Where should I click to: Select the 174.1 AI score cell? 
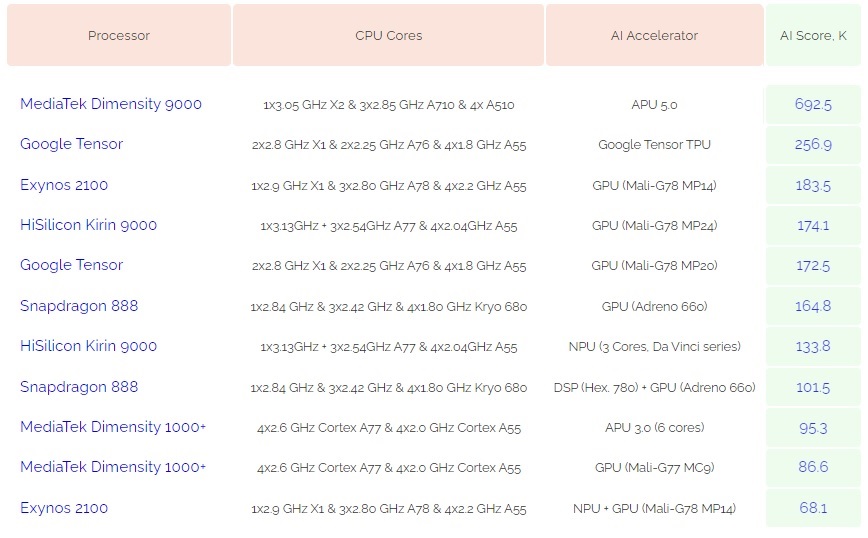(813, 225)
